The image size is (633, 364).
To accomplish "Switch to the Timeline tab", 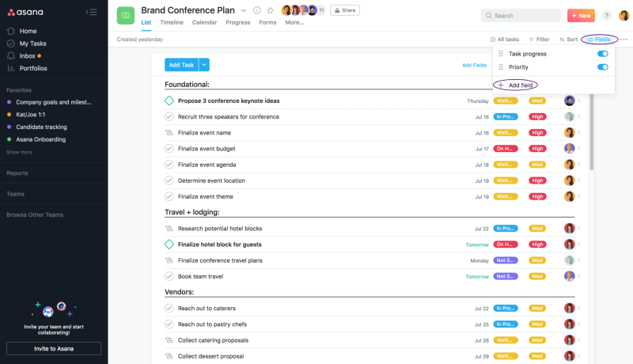I will [172, 23].
